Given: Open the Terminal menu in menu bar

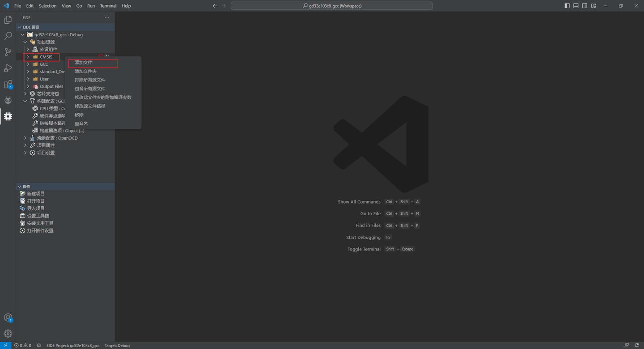Looking at the screenshot, I should click(x=108, y=6).
